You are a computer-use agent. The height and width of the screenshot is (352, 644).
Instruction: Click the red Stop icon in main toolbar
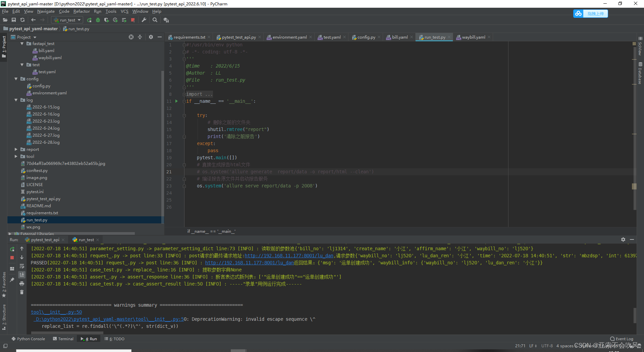[133, 20]
